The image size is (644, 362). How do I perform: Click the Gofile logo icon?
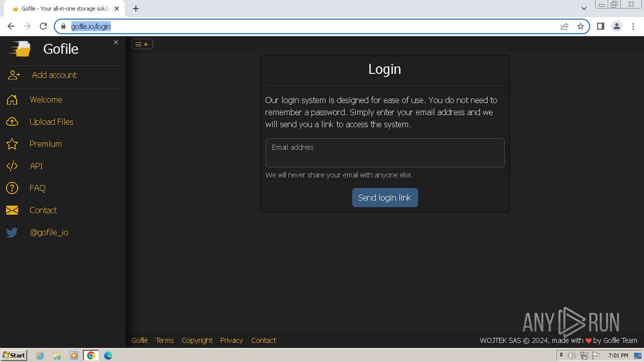pyautogui.click(x=19, y=49)
